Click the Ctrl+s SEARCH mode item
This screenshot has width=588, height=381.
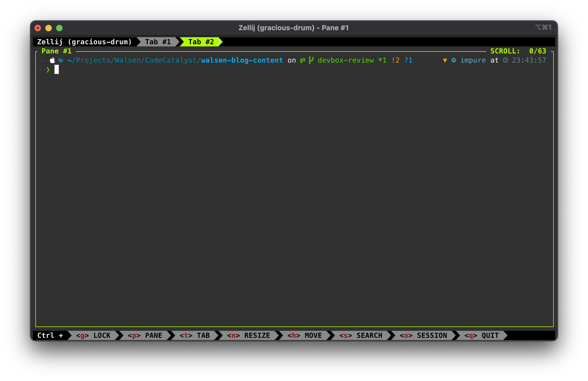coord(361,335)
